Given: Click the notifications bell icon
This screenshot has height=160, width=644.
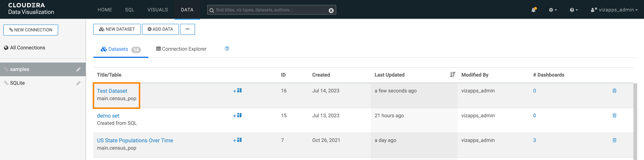Looking at the screenshot, I should (x=533, y=10).
